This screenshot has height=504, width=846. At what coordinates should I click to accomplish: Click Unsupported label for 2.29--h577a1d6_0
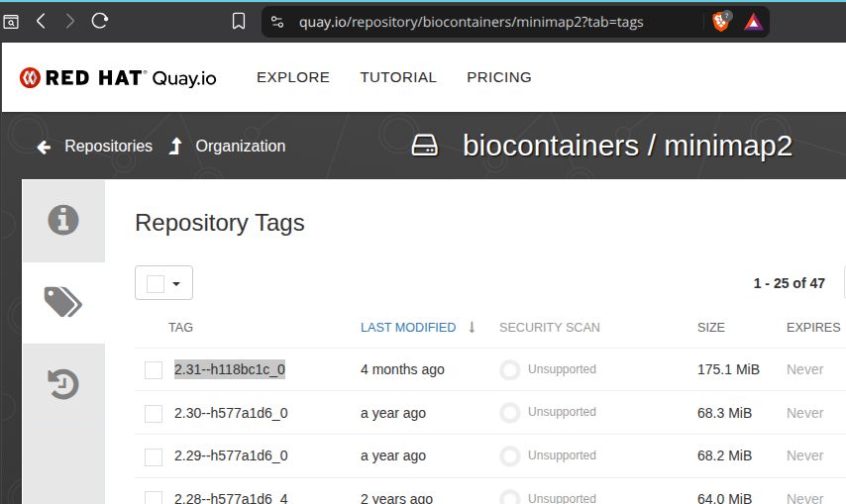click(x=562, y=455)
